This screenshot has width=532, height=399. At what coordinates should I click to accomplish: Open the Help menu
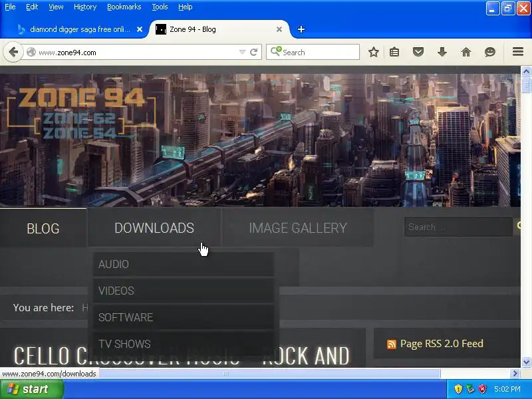pyautogui.click(x=186, y=7)
